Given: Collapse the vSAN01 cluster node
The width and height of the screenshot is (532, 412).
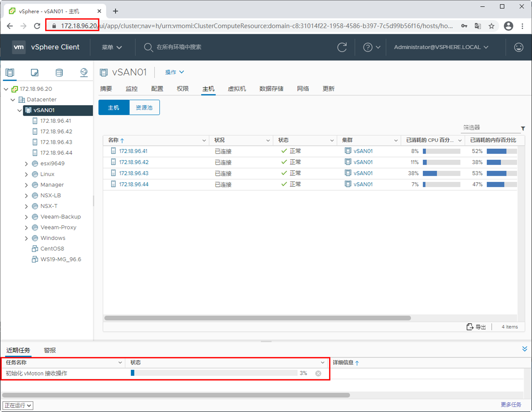Looking at the screenshot, I should click(20, 110).
